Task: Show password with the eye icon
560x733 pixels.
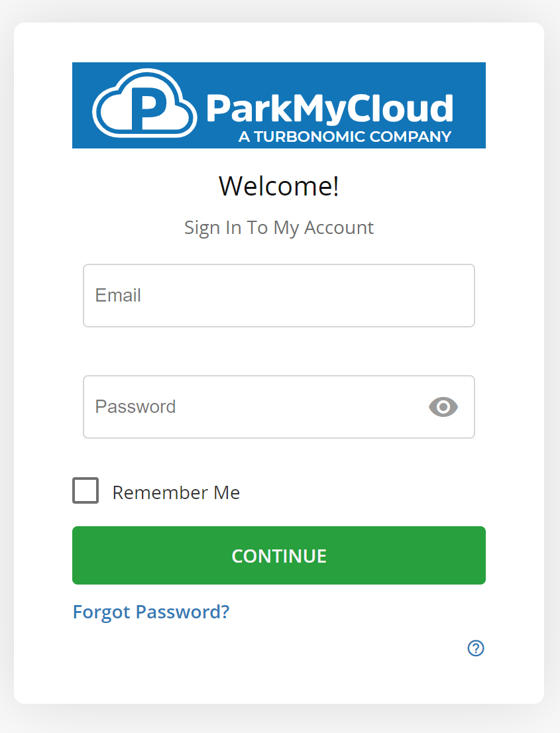Action: (x=443, y=407)
